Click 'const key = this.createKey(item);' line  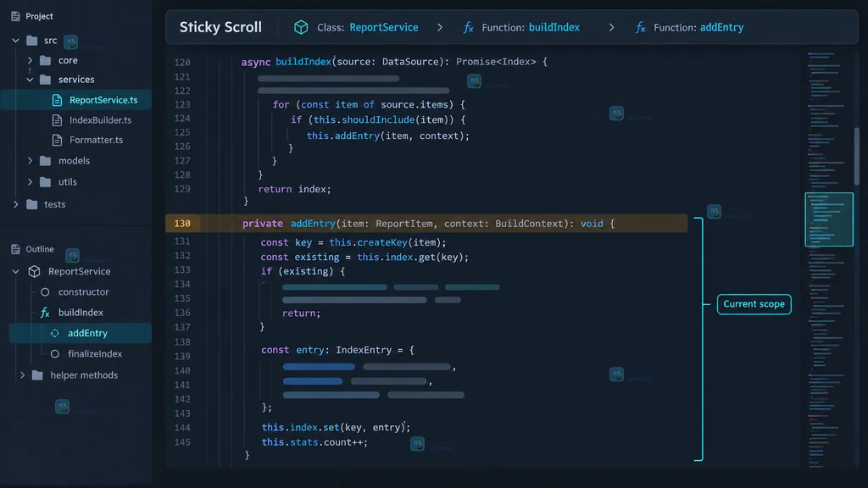[x=353, y=242]
